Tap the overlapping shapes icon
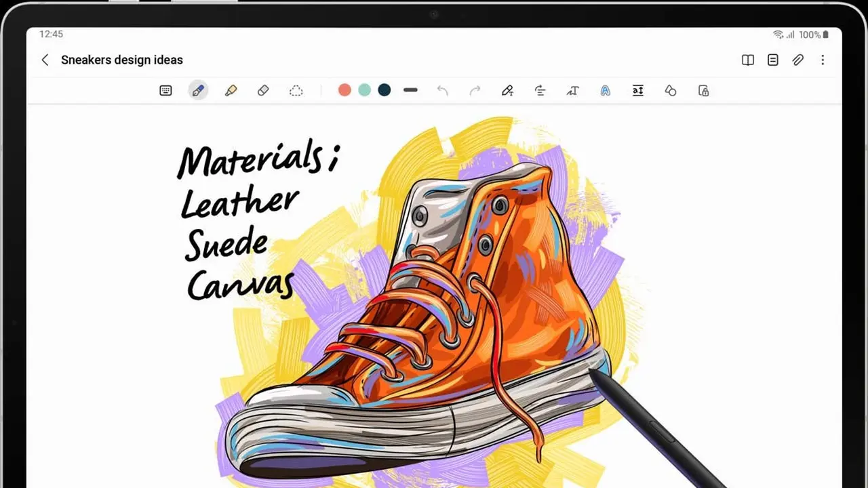Image resolution: width=868 pixels, height=488 pixels. click(671, 90)
